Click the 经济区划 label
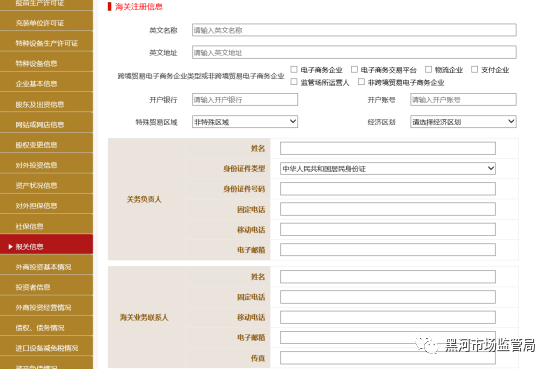Image resolution: width=553 pixels, height=370 pixels. 381,122
